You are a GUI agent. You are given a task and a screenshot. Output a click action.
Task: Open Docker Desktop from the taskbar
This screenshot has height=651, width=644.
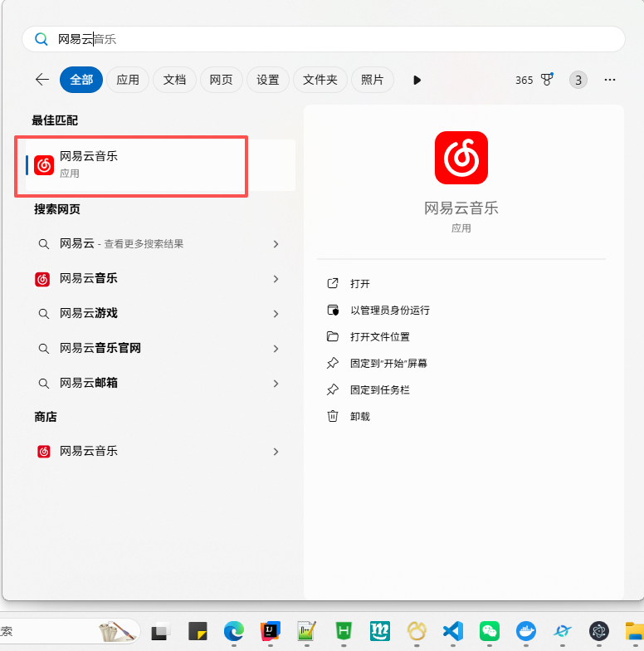pyautogui.click(x=525, y=632)
